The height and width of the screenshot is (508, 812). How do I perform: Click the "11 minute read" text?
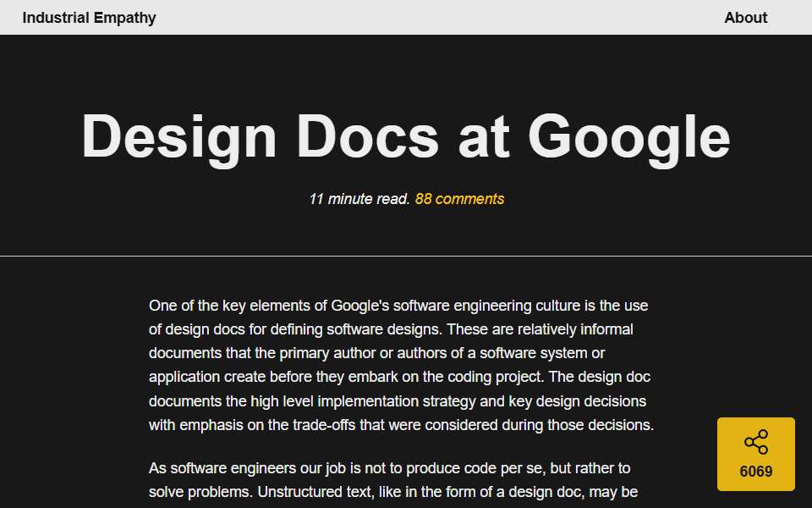click(359, 199)
